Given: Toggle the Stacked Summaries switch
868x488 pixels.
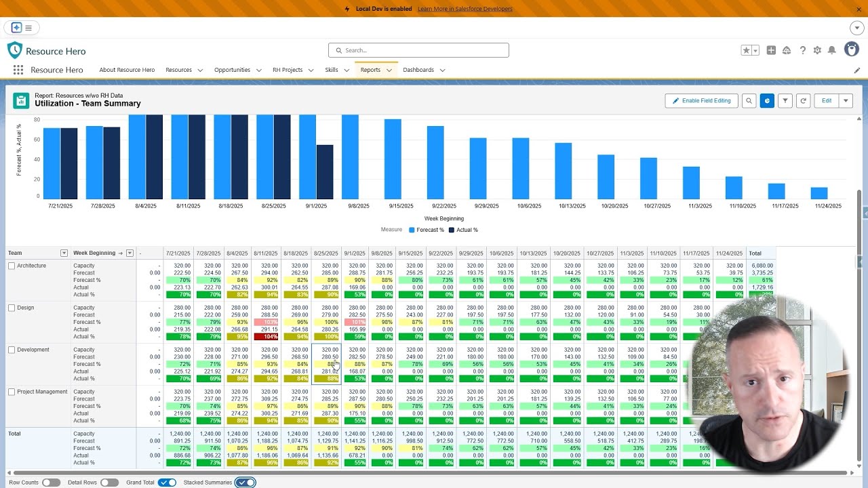Looking at the screenshot, I should 245,483.
